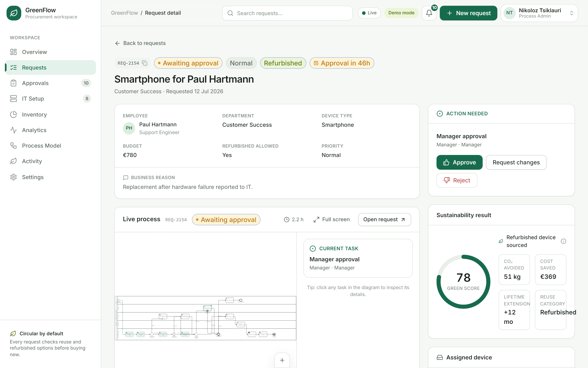Click the New request button
This screenshot has height=368, width=588.
point(468,13)
